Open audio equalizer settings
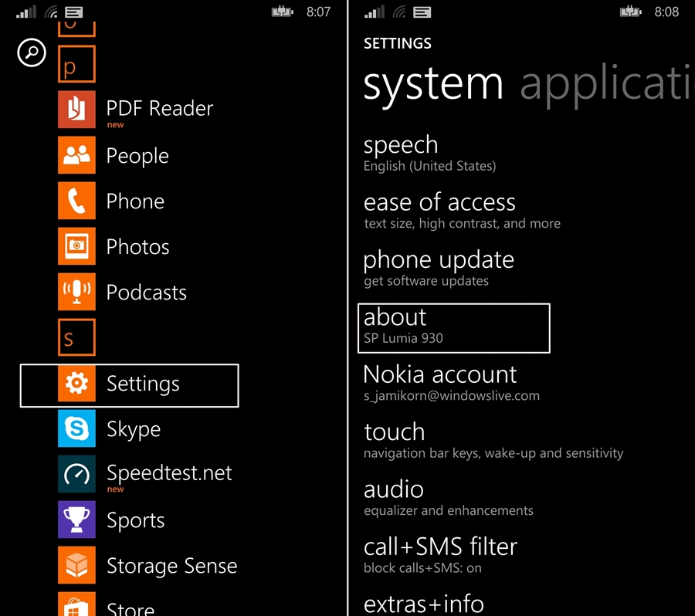Viewport: 695px width, 616px height. 448,498
